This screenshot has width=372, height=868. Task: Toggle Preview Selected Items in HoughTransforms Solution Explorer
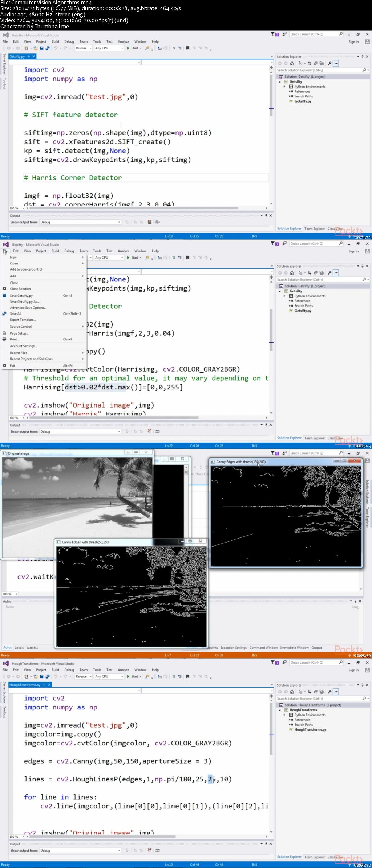pyautogui.click(x=336, y=692)
